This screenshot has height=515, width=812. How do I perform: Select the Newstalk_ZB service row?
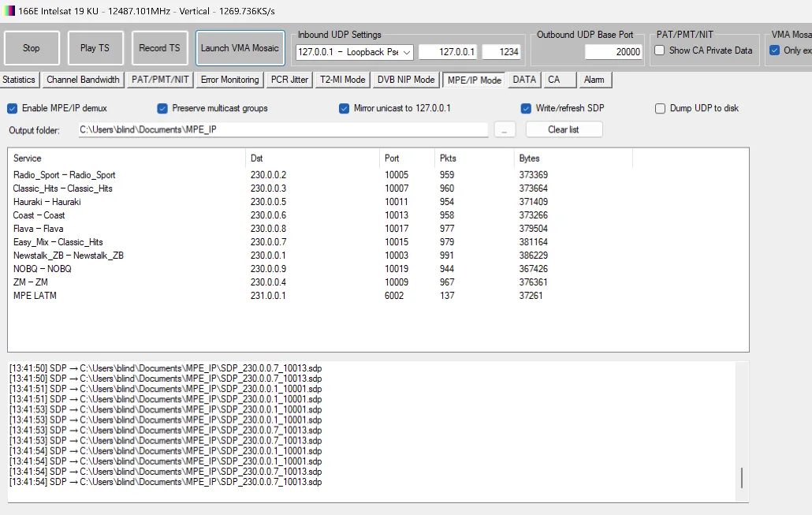tap(69, 256)
